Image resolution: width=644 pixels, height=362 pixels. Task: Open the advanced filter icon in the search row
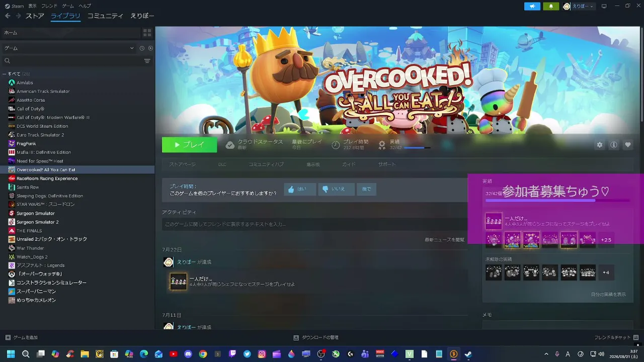(x=147, y=61)
